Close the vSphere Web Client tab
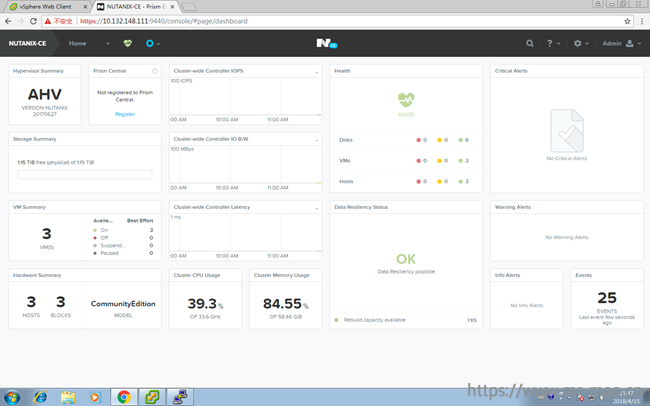This screenshot has height=406, width=650. tap(85, 7)
